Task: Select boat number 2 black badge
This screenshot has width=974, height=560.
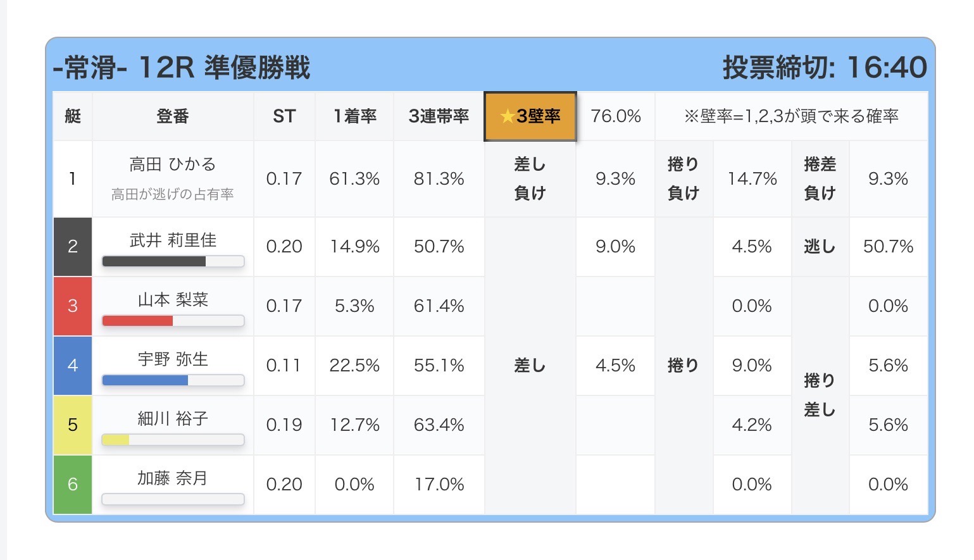Action: (x=73, y=247)
